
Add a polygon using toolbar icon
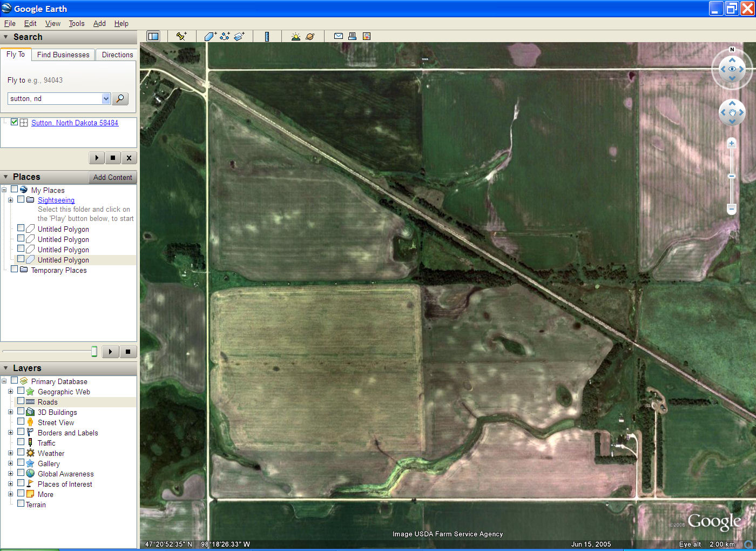211,36
